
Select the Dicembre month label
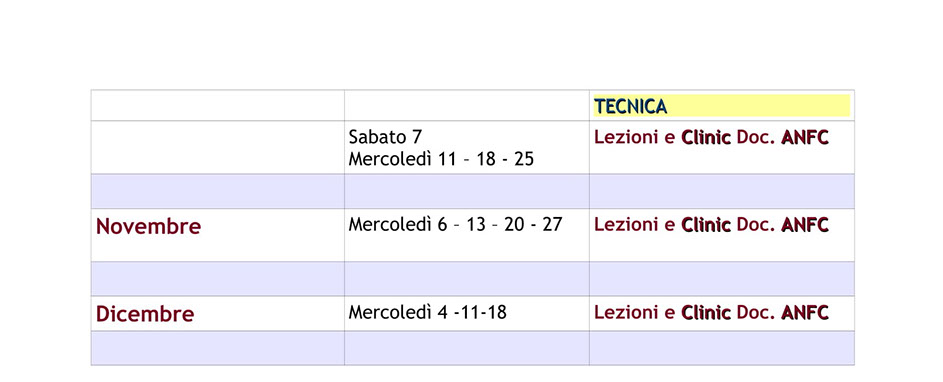(145, 314)
